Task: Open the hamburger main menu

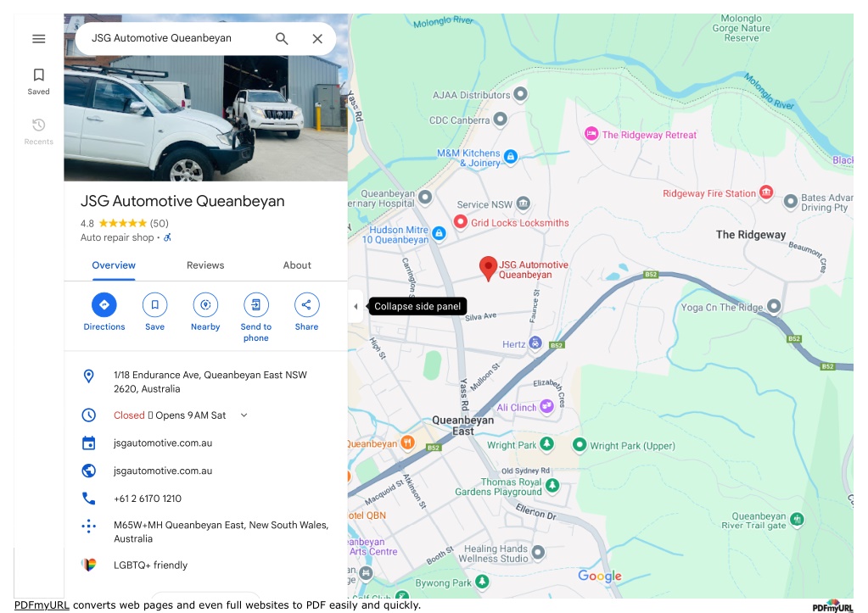Action: (39, 39)
